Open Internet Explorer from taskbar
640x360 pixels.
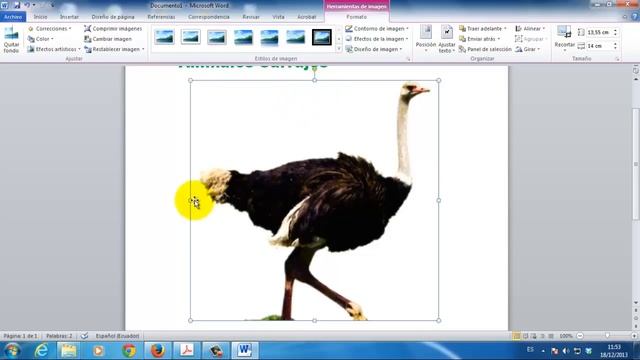pos(41,351)
